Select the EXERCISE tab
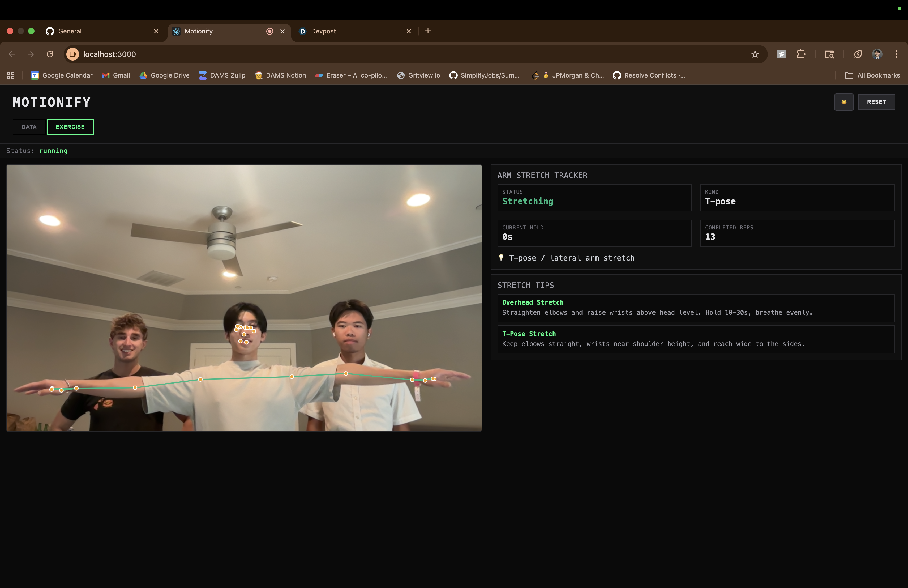 click(70, 127)
